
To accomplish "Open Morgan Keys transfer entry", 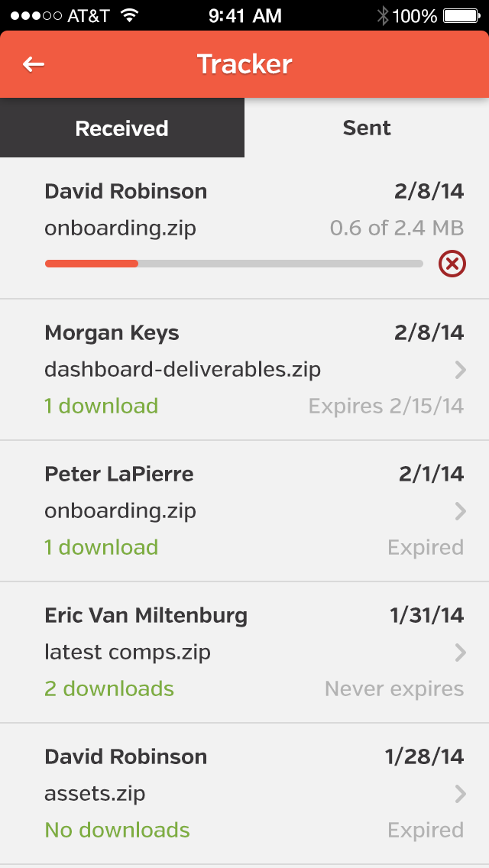I will point(112,333).
